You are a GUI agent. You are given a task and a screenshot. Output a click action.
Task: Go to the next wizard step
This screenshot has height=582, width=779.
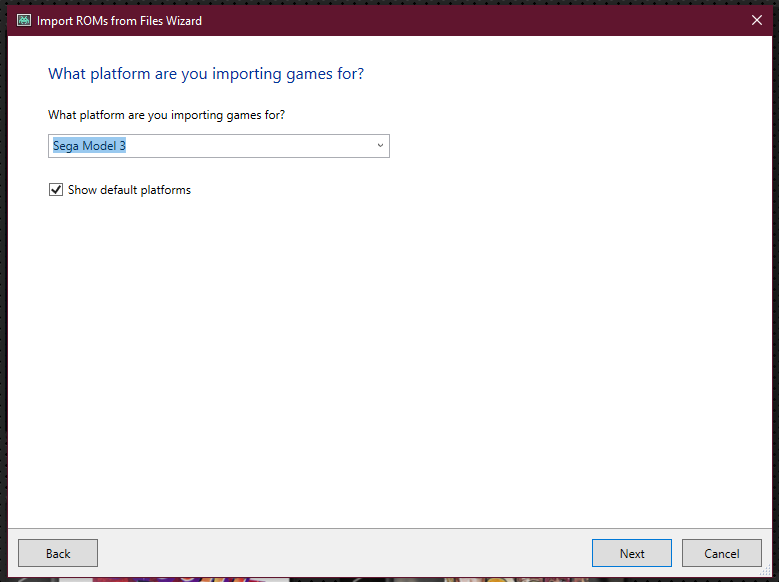[x=631, y=553]
